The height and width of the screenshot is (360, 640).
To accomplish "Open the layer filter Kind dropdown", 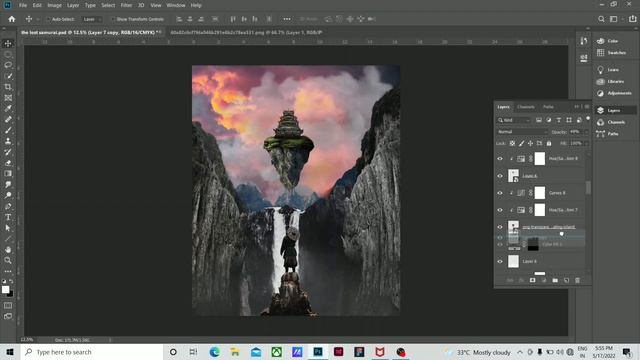I will [x=514, y=120].
